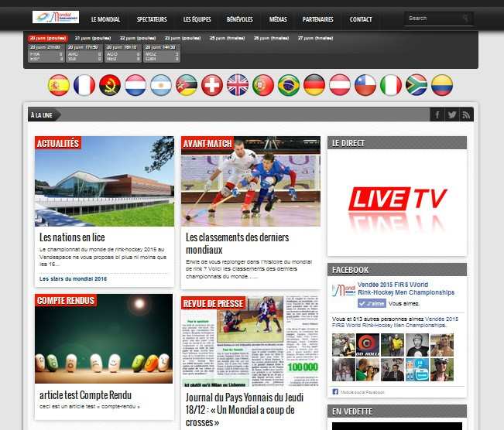Click the Spain flag icon
The width and height of the screenshot is (504, 430).
(x=59, y=85)
